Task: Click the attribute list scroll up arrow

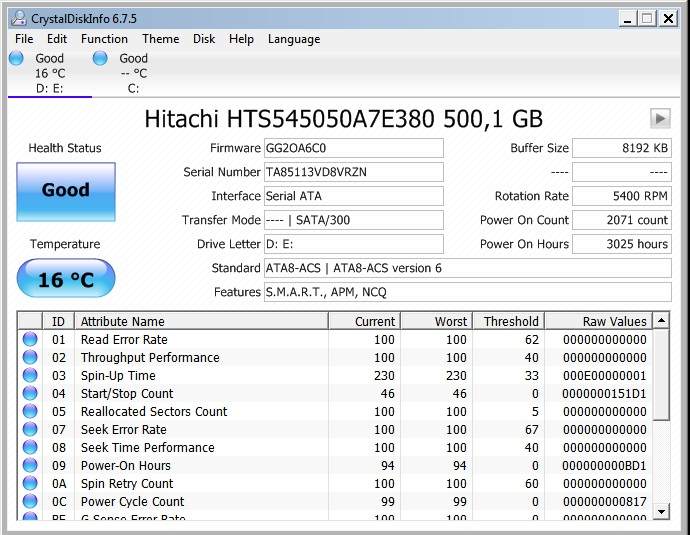Action: pos(661,320)
